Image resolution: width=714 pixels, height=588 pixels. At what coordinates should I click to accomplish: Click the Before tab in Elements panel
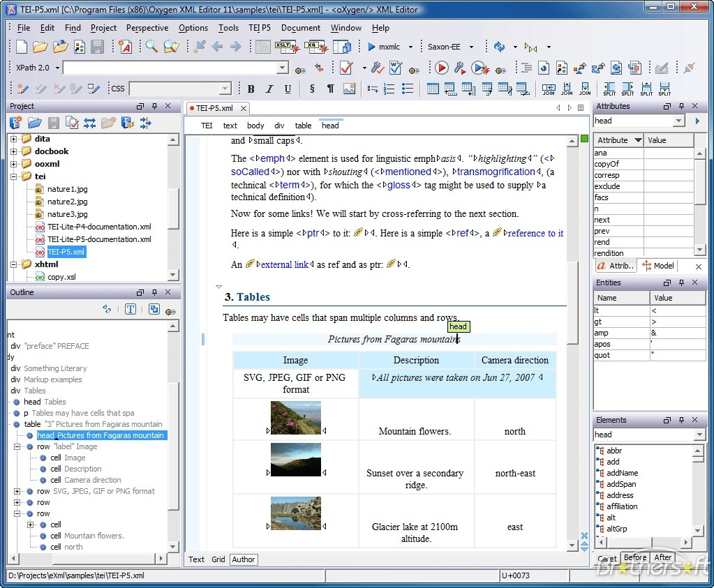tap(634, 557)
